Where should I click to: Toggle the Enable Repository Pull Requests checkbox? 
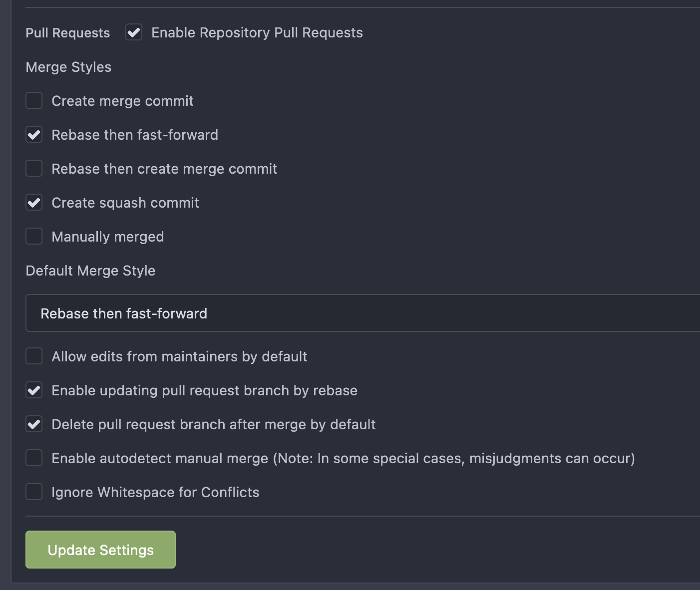point(133,32)
